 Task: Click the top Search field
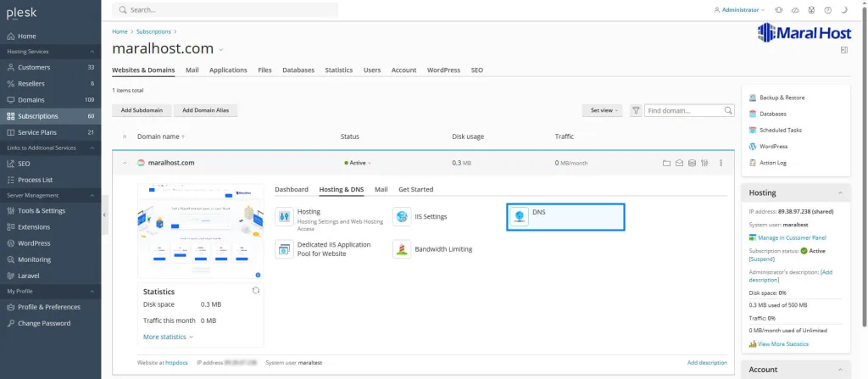(225, 10)
